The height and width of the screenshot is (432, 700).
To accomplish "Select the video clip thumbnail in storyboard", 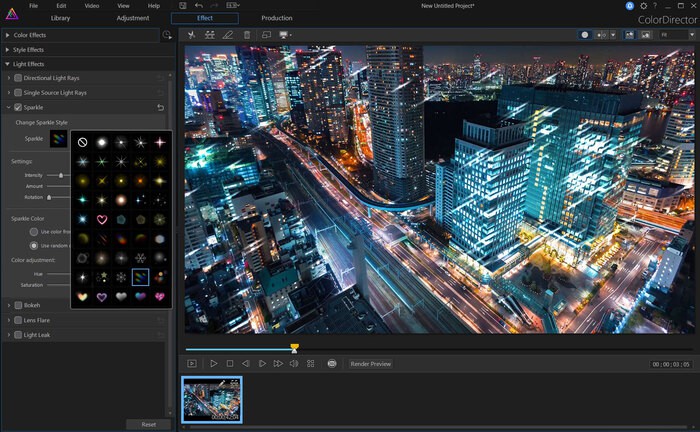I will click(x=211, y=399).
